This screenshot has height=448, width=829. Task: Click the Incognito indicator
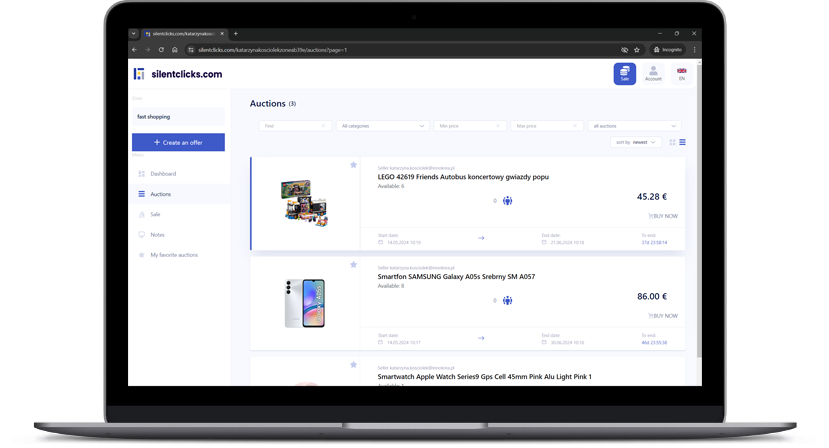click(x=667, y=50)
